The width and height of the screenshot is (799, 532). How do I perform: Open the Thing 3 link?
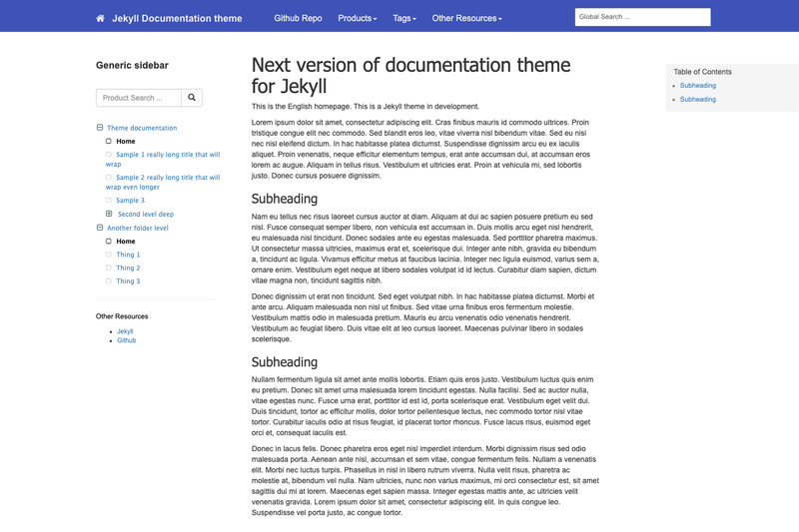128,281
